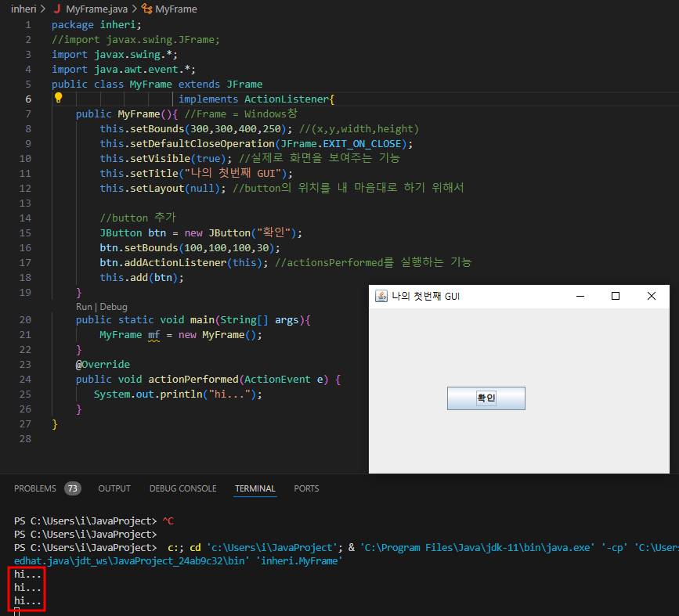679x616 pixels.
Task: Click the 'package inheri;' line
Action: 96,25
